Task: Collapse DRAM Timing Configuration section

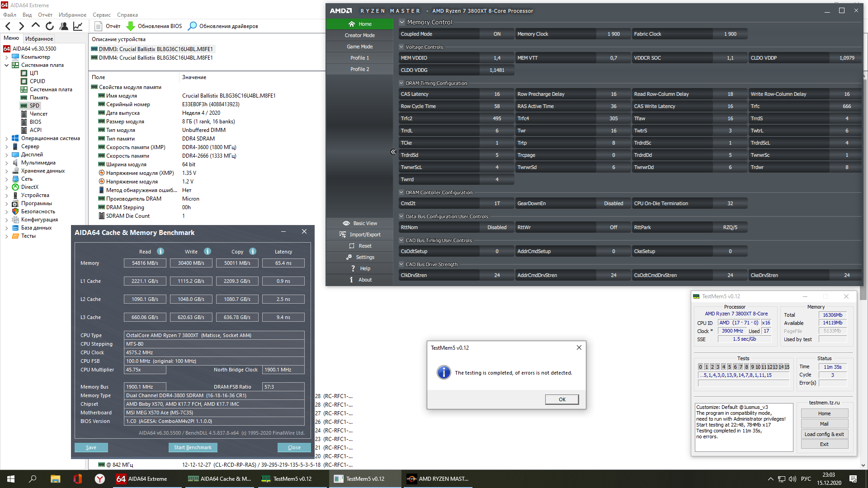Action: coord(401,83)
